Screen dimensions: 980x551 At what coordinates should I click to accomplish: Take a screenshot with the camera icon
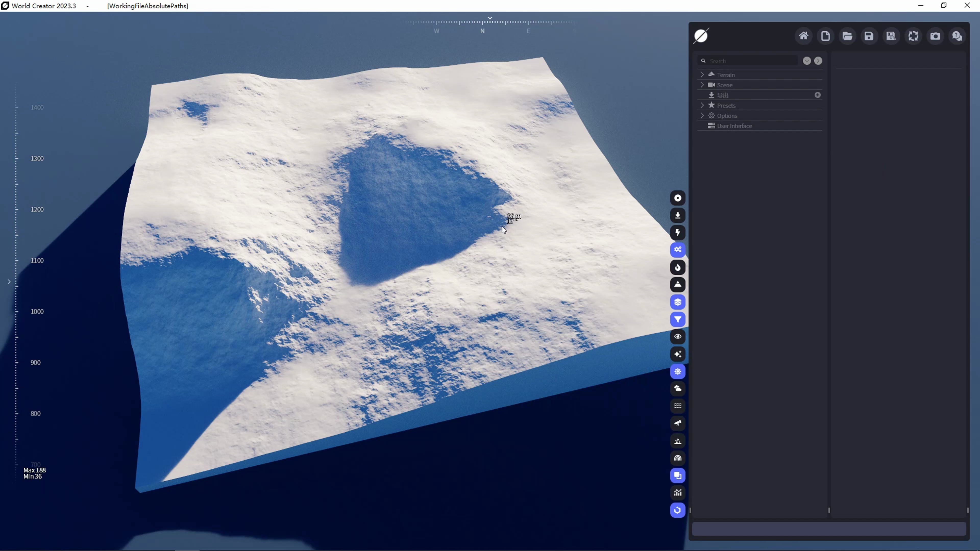click(935, 36)
